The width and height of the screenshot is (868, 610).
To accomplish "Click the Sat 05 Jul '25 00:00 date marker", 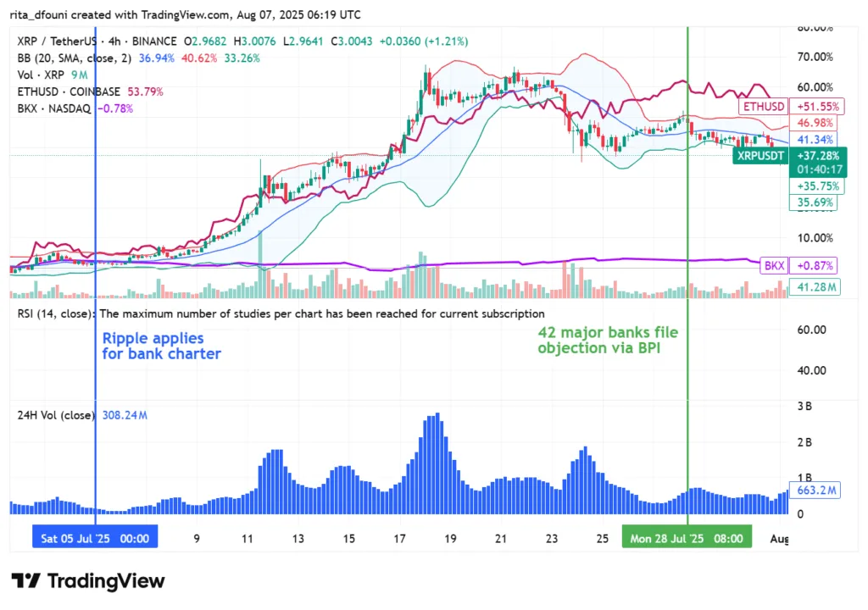I will tap(95, 539).
